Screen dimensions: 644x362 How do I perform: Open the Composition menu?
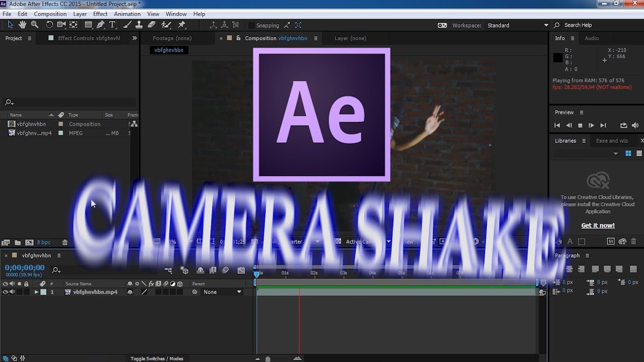click(x=50, y=14)
